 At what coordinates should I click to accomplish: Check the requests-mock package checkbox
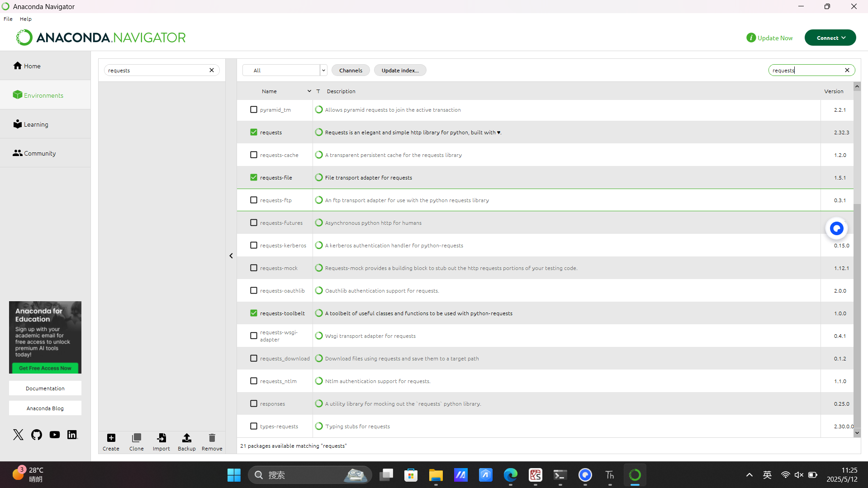pyautogui.click(x=254, y=268)
